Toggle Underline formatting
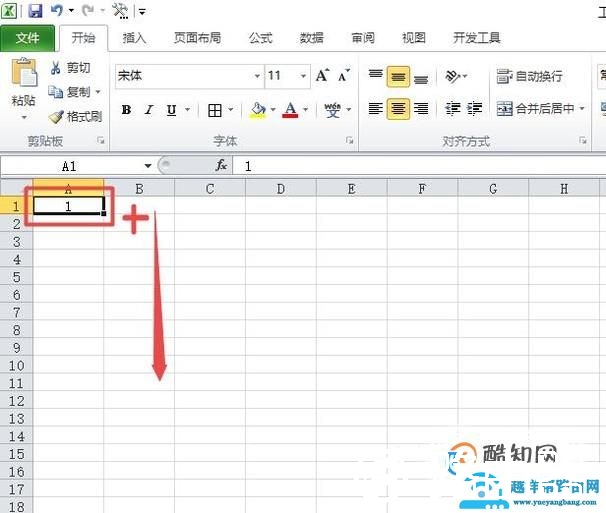The height and width of the screenshot is (513, 606). [171, 110]
